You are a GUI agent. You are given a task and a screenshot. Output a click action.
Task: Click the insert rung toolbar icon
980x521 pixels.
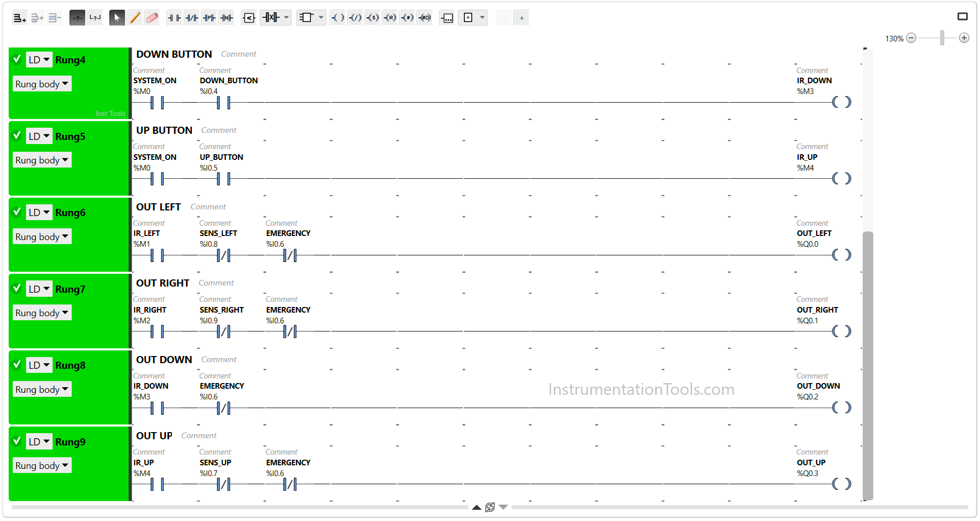tap(37, 18)
